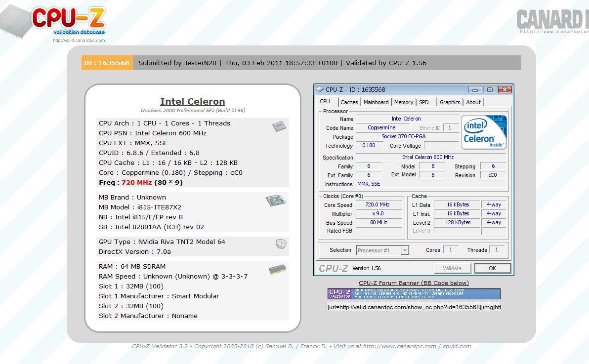Switch to the Caches tab
This screenshot has height=364, width=589.
(x=349, y=102)
